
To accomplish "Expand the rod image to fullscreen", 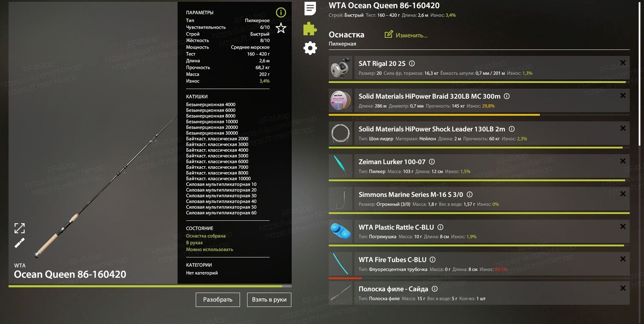I will tap(20, 228).
